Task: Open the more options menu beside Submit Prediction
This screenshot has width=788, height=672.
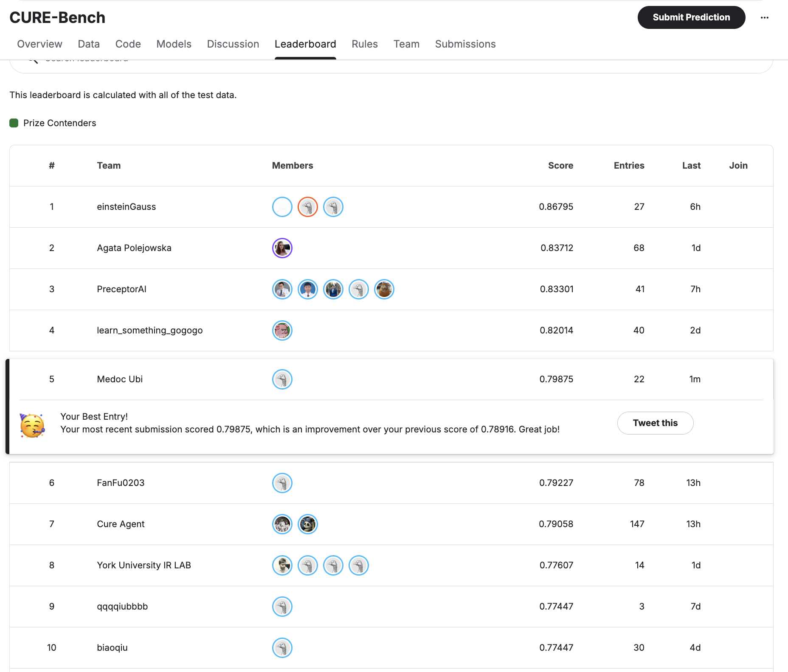Action: point(765,17)
